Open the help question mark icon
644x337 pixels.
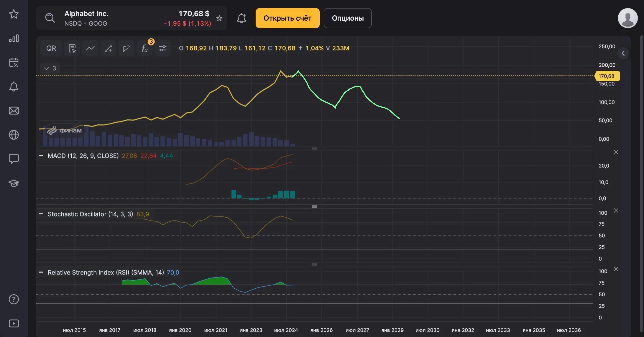tap(14, 299)
